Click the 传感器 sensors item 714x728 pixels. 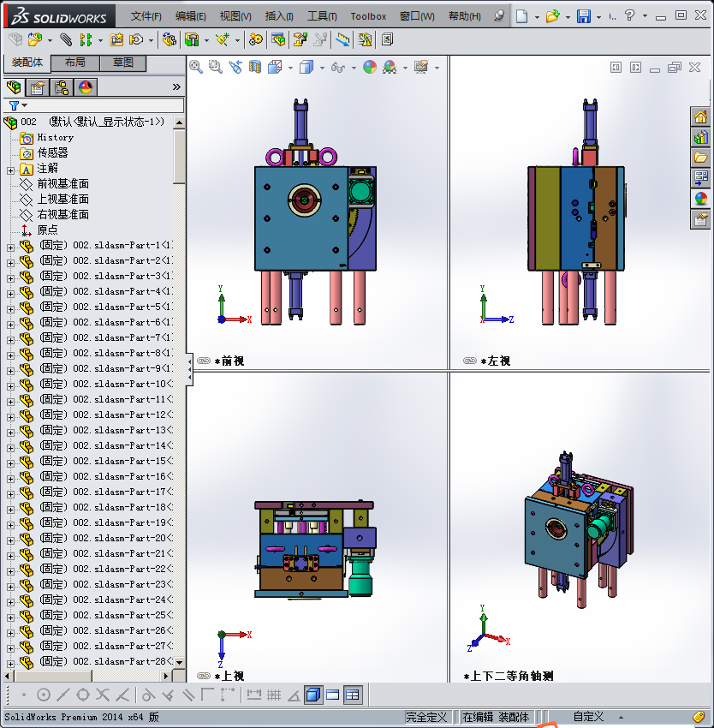tap(52, 152)
